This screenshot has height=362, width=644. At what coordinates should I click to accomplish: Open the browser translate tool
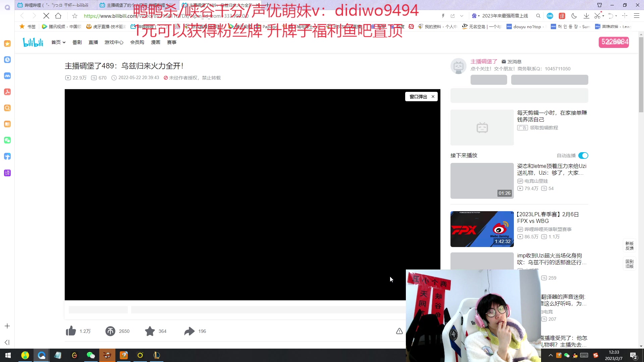click(561, 16)
